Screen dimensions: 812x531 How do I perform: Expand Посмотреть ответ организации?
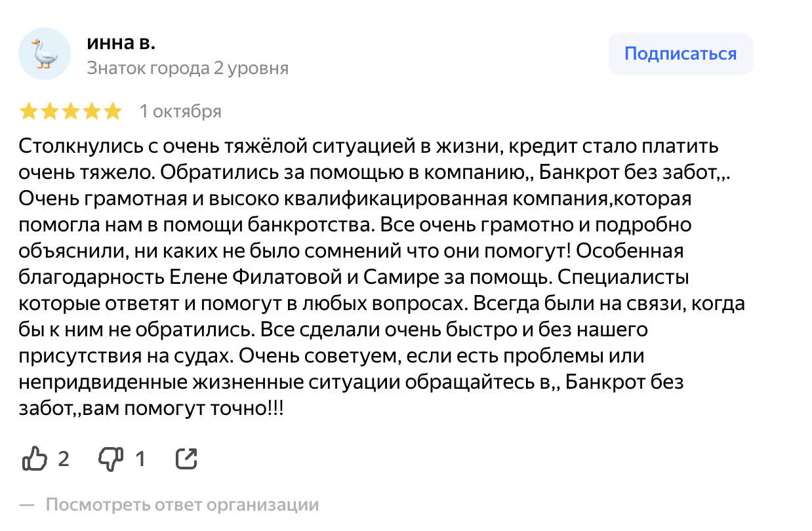point(182,505)
